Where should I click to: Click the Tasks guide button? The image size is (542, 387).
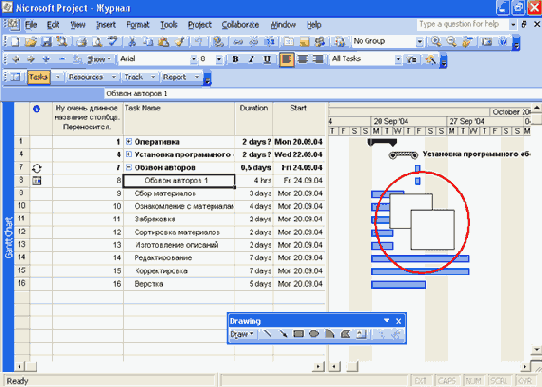click(39, 77)
